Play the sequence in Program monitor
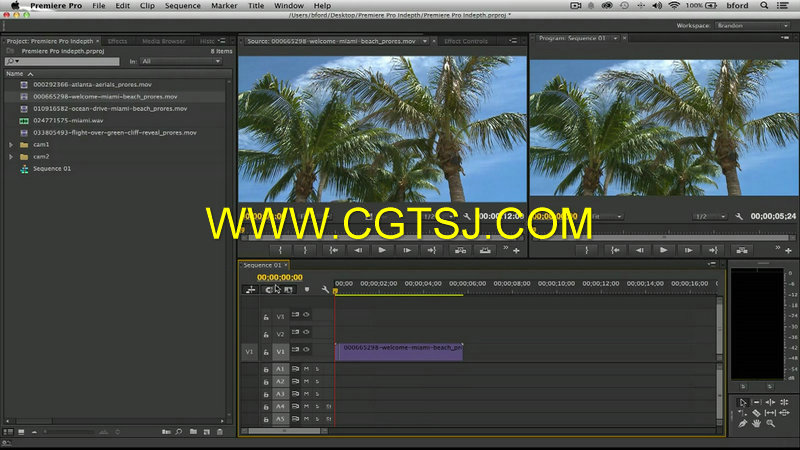800x450 pixels. coord(663,250)
